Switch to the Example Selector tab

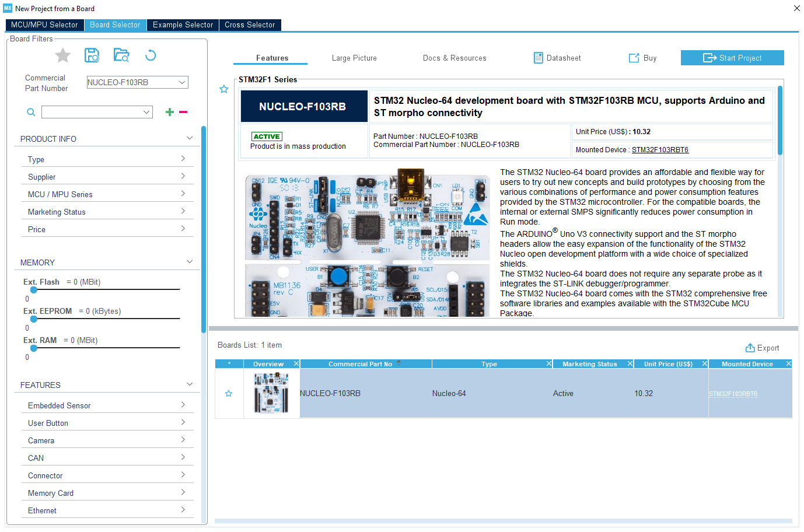coord(183,25)
